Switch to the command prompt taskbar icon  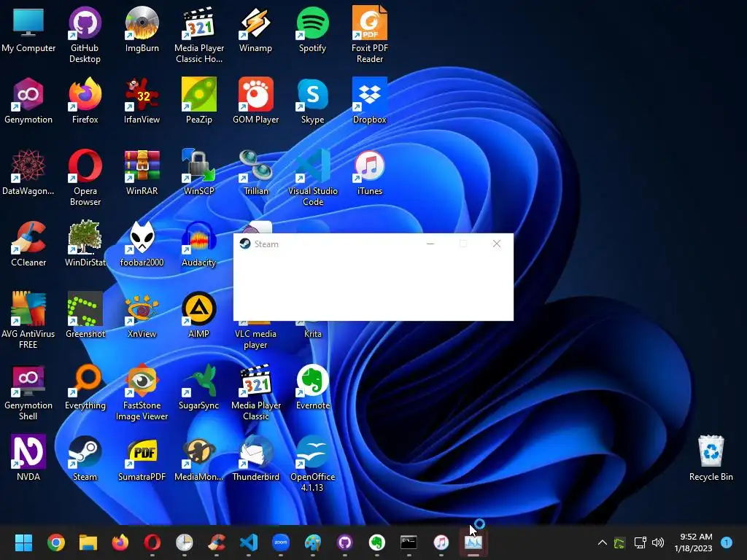click(409, 542)
